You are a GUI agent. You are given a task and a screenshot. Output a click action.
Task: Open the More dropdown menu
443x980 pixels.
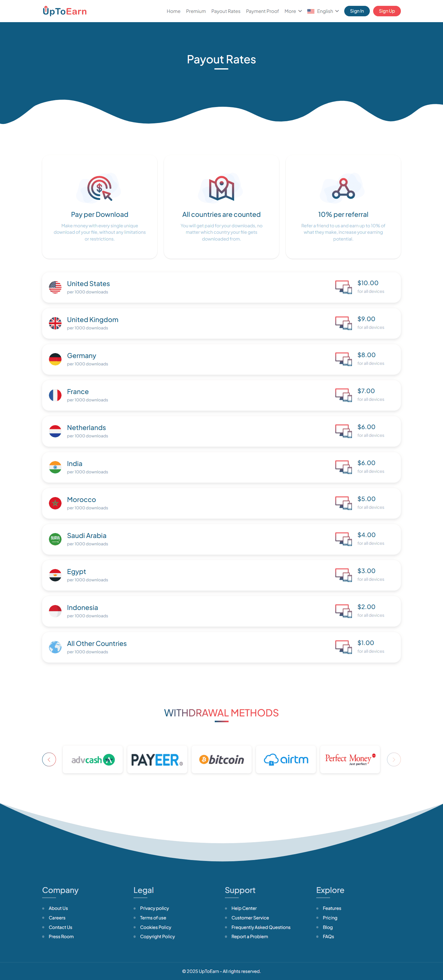click(x=293, y=11)
